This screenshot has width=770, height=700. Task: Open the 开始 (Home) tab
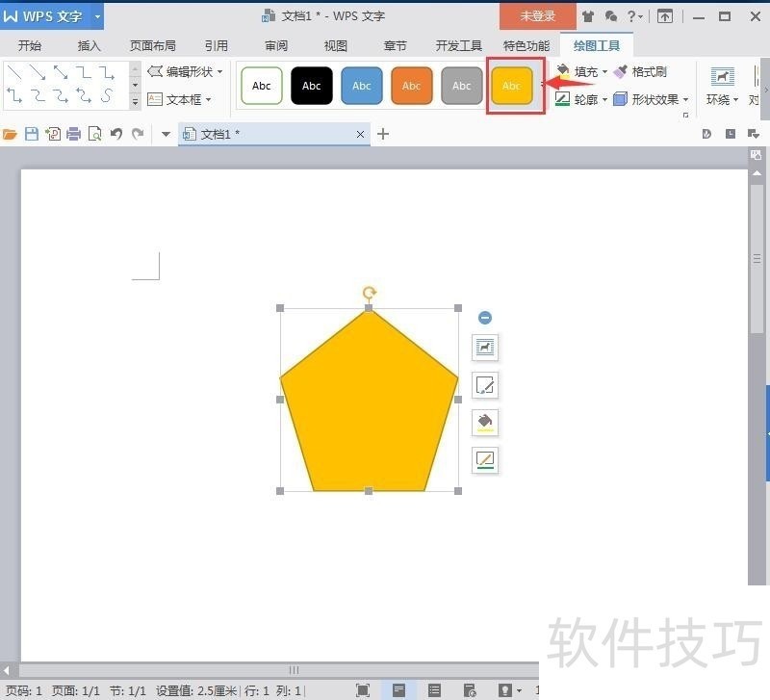[30, 45]
